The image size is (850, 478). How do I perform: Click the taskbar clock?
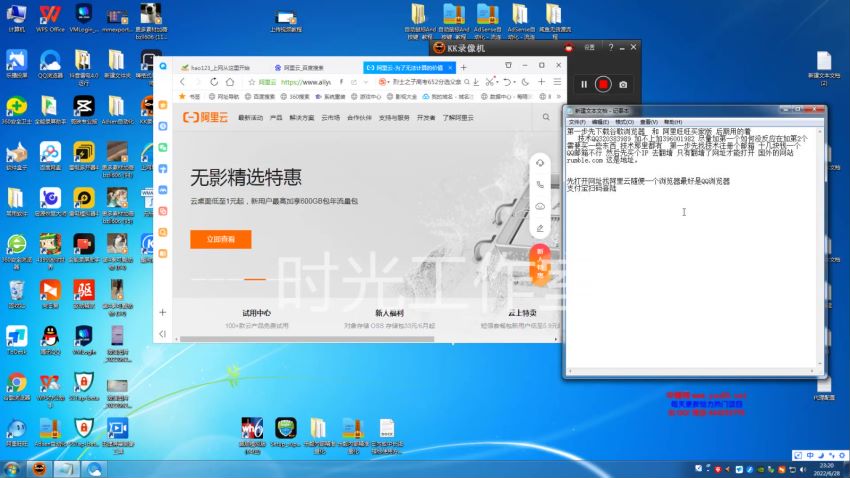pos(827,469)
